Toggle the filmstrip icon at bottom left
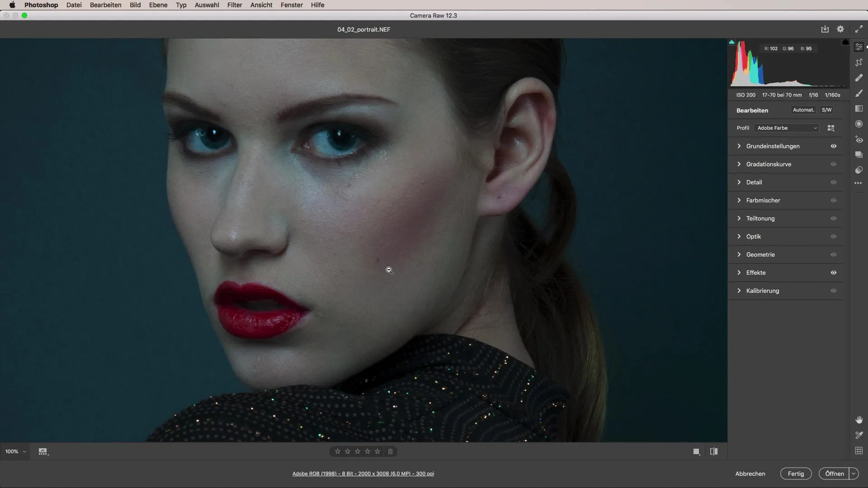Viewport: 868px width, 488px height. coord(43,451)
